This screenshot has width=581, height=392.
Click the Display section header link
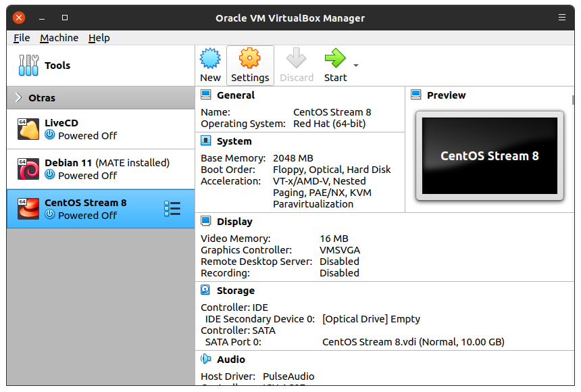[234, 222]
